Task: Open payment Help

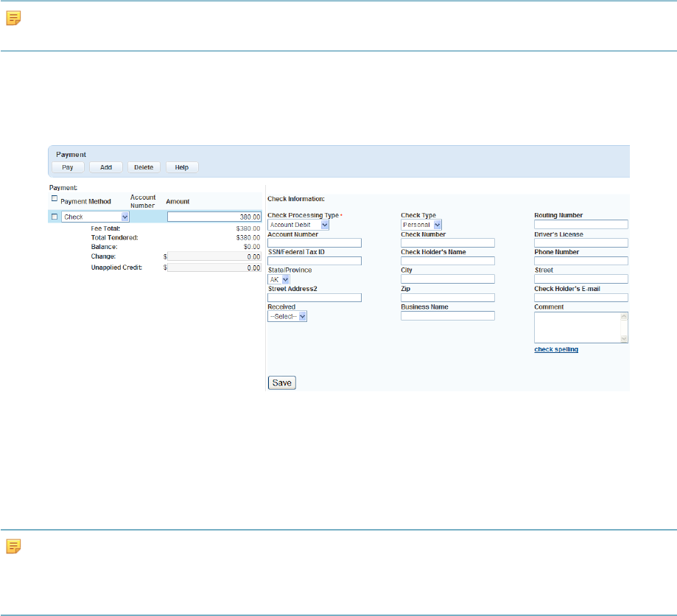Action: point(182,167)
